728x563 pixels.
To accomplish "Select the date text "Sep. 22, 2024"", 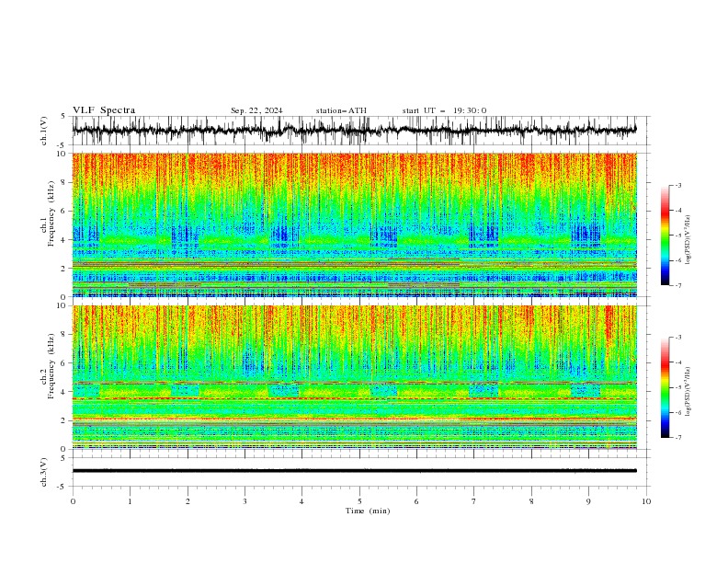I will (256, 110).
